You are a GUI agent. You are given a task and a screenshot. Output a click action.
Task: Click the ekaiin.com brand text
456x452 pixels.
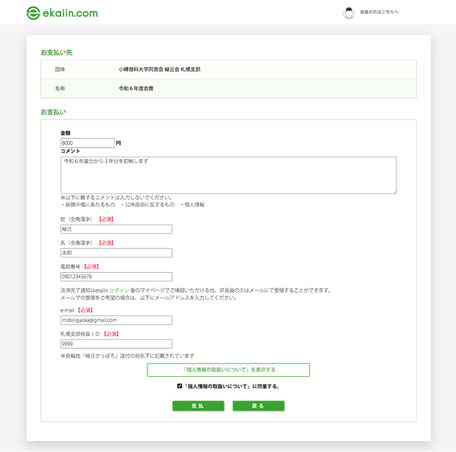pyautogui.click(x=70, y=13)
